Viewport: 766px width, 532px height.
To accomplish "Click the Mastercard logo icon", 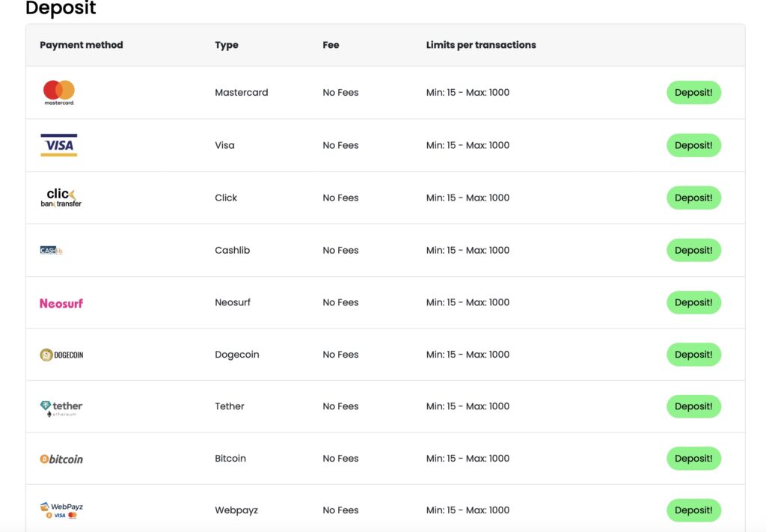I will (59, 92).
